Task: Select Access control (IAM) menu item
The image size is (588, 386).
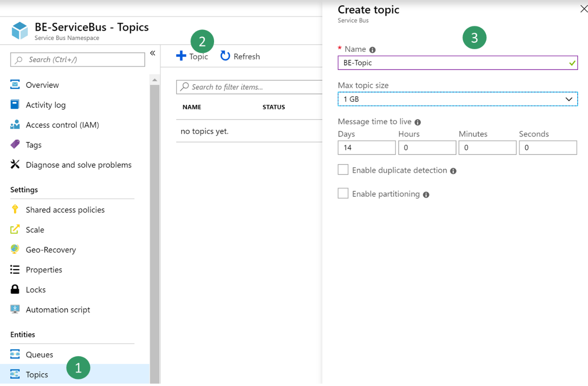Action: 62,125
